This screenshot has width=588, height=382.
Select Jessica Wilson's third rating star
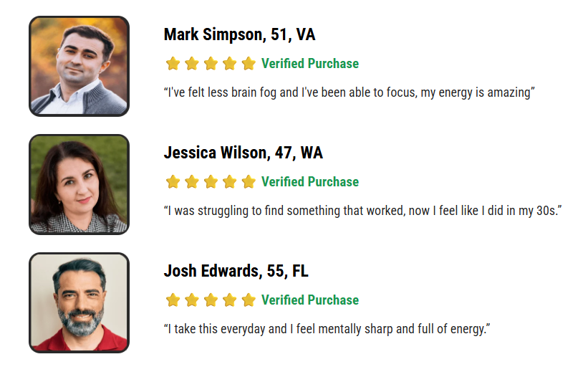pyautogui.click(x=211, y=182)
